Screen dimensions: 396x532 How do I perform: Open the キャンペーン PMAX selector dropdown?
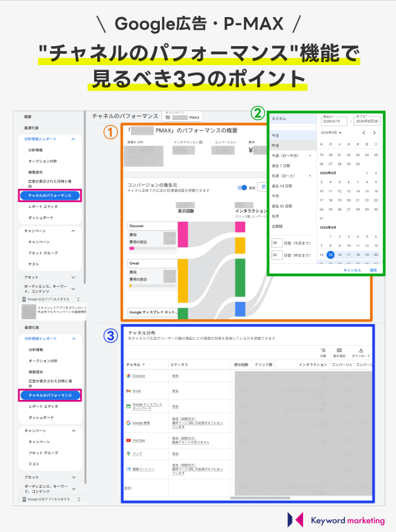183,116
